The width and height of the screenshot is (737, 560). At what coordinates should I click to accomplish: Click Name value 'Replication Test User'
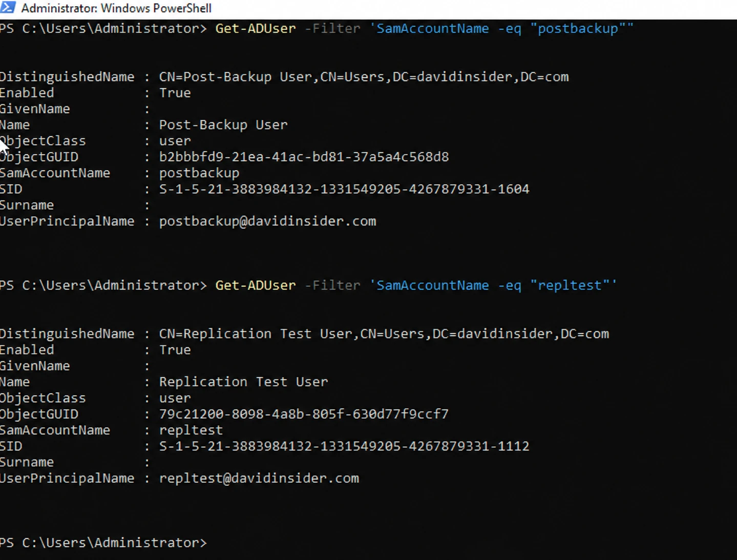[x=243, y=382]
